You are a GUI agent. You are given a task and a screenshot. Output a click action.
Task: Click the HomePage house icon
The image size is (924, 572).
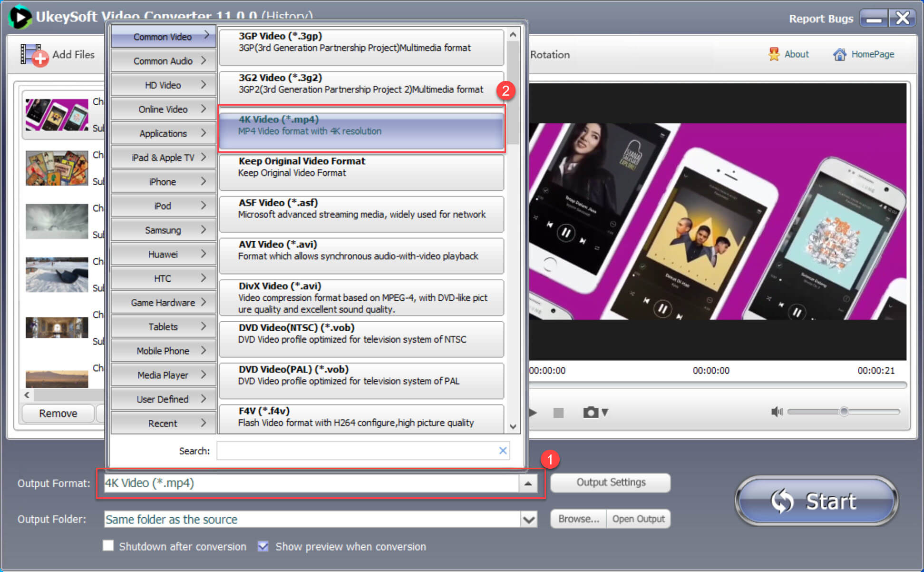[839, 54]
